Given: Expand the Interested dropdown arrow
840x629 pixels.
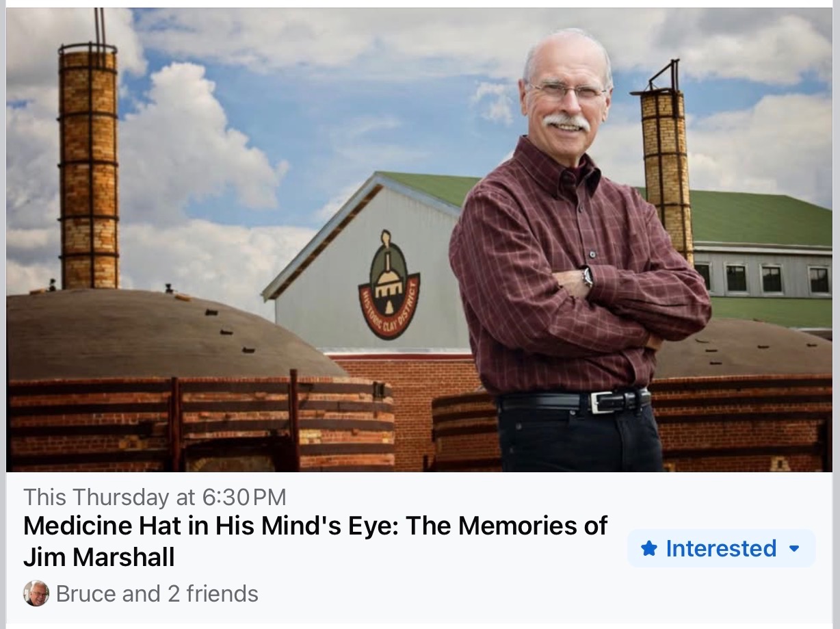Looking at the screenshot, I should pyautogui.click(x=794, y=549).
